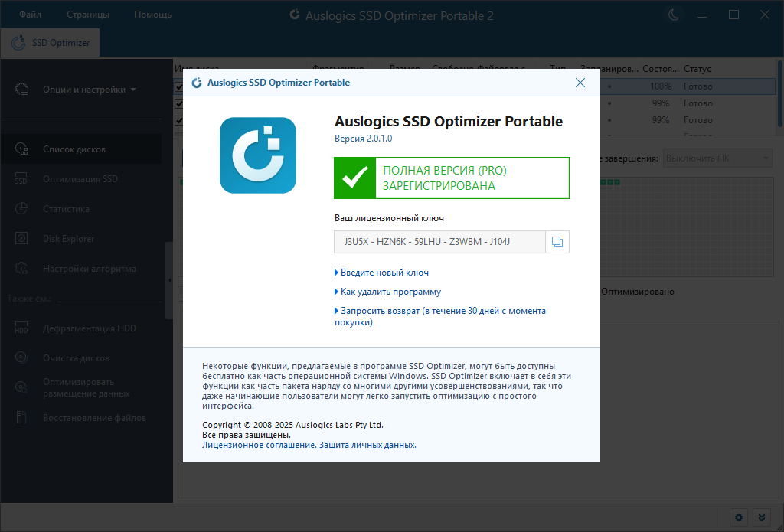Viewport: 784px width, 532px height.
Task: Toggle the first disk row checkbox
Action: (x=178, y=86)
